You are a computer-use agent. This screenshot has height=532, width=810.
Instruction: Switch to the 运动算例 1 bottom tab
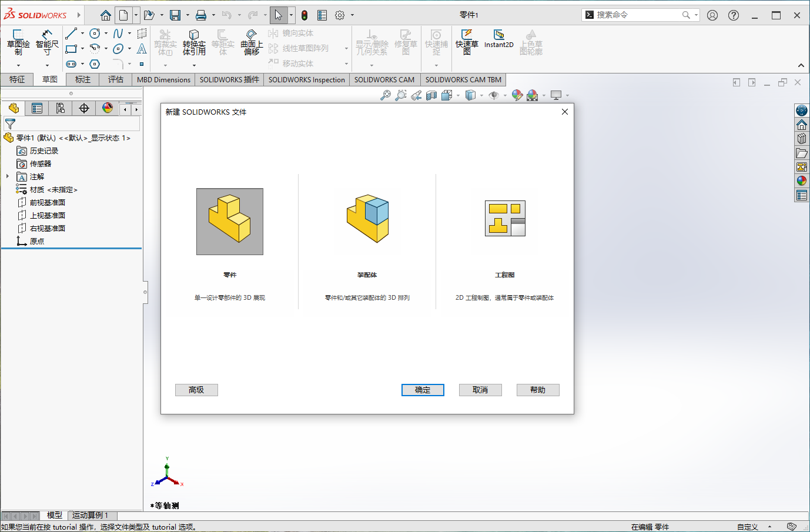(x=90, y=515)
